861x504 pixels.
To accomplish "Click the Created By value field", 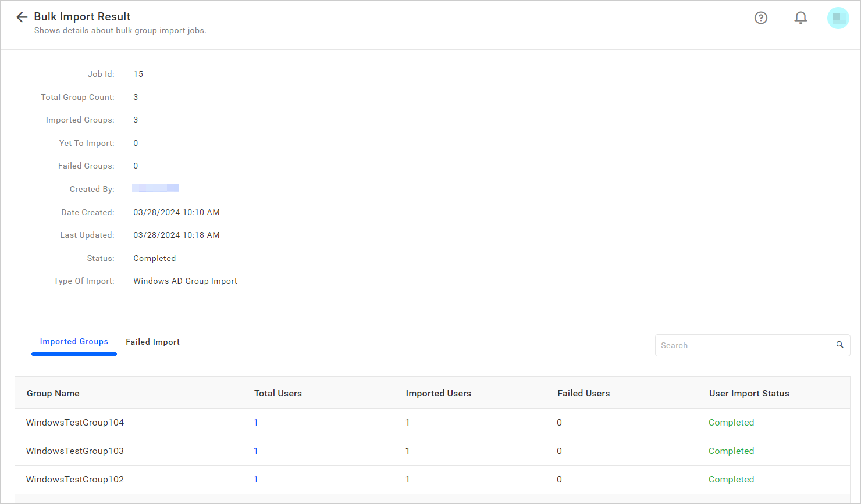I will [x=155, y=188].
